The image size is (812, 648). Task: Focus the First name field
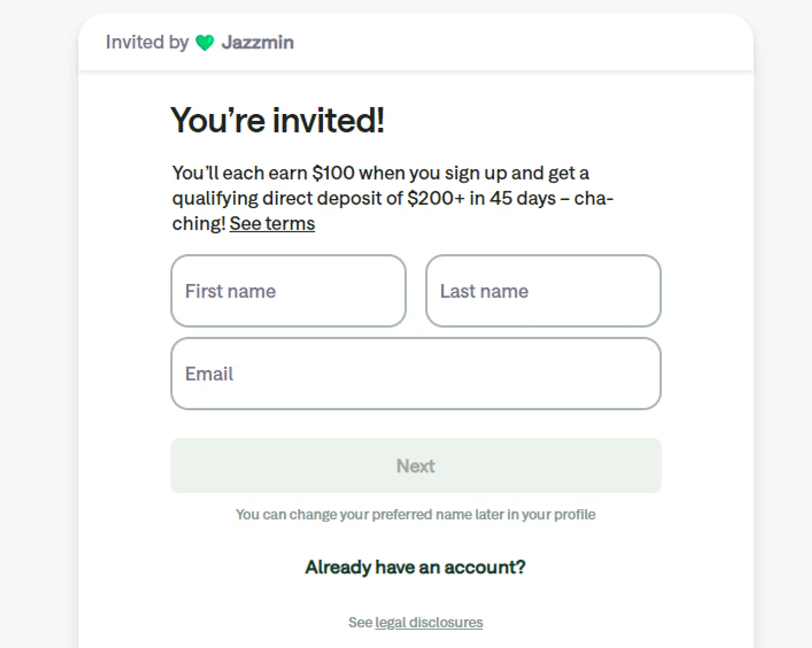pos(289,291)
